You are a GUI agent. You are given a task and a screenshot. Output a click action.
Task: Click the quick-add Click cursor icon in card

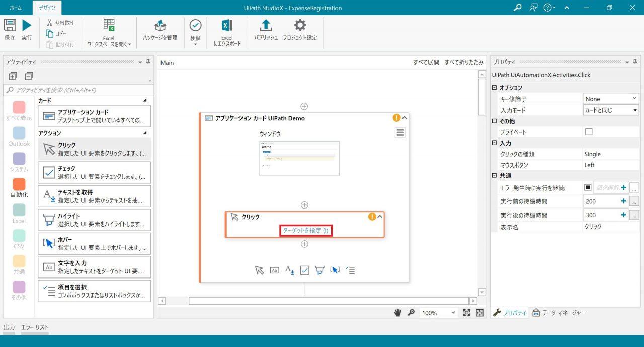pos(259,270)
